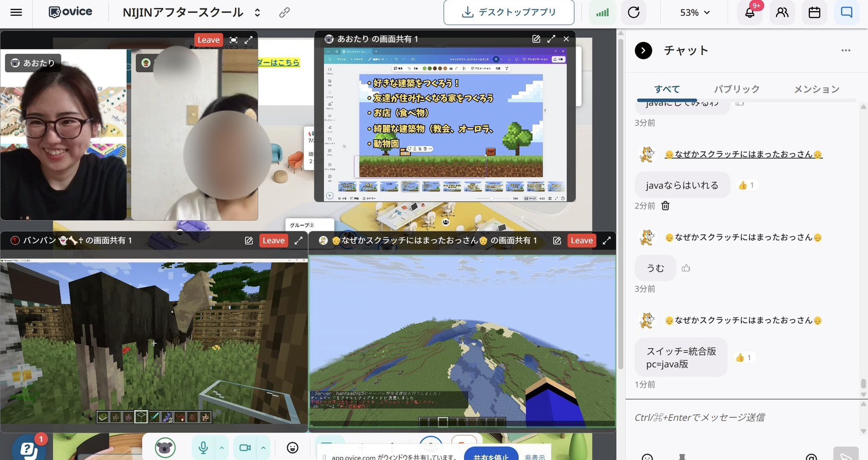
Task: Expand the video meeting panel fullscreen
Action: coord(249,39)
